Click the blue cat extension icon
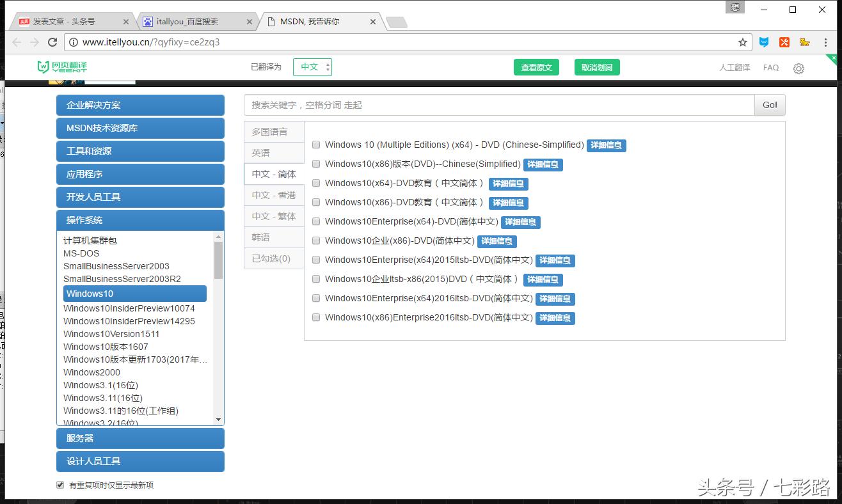 [763, 42]
